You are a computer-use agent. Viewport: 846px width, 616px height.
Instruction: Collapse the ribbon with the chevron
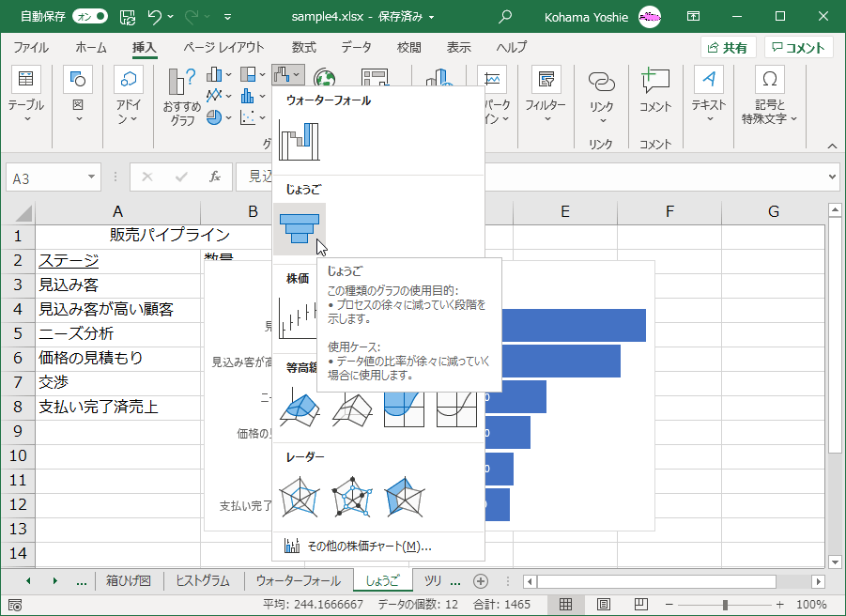(831, 146)
